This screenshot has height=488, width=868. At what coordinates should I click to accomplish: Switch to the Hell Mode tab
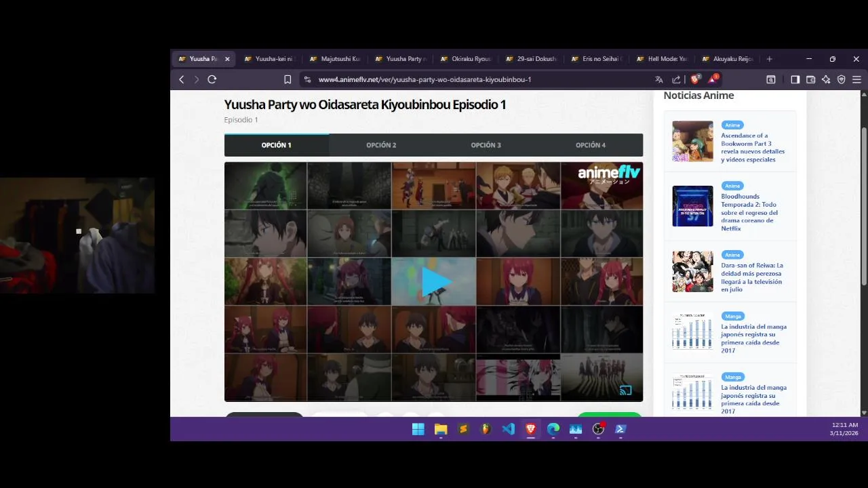point(662,59)
